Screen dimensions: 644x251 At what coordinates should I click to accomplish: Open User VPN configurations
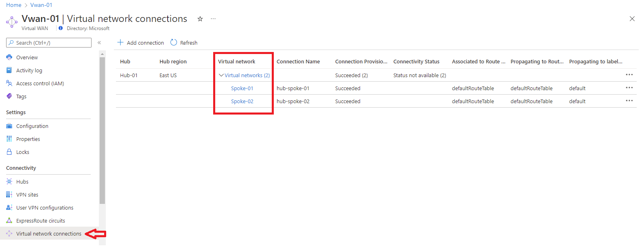[x=45, y=208]
